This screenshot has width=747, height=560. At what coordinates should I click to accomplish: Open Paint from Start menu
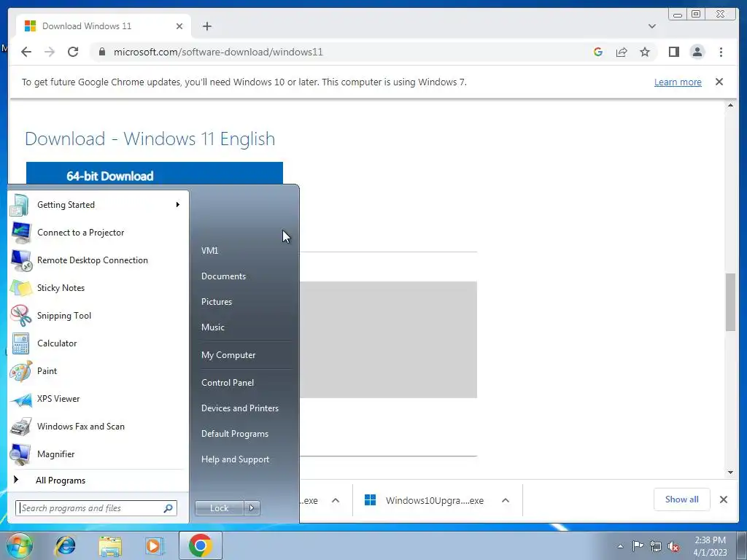pos(98,371)
